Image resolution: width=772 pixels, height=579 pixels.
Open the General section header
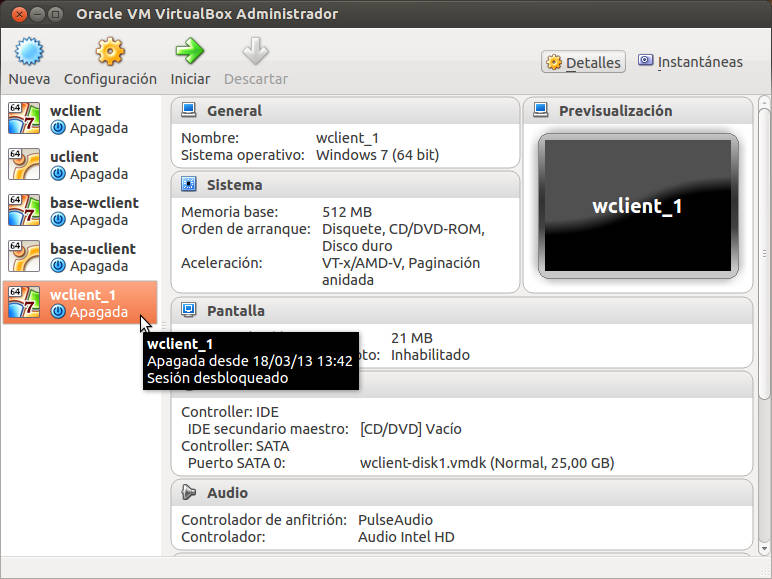[x=346, y=111]
